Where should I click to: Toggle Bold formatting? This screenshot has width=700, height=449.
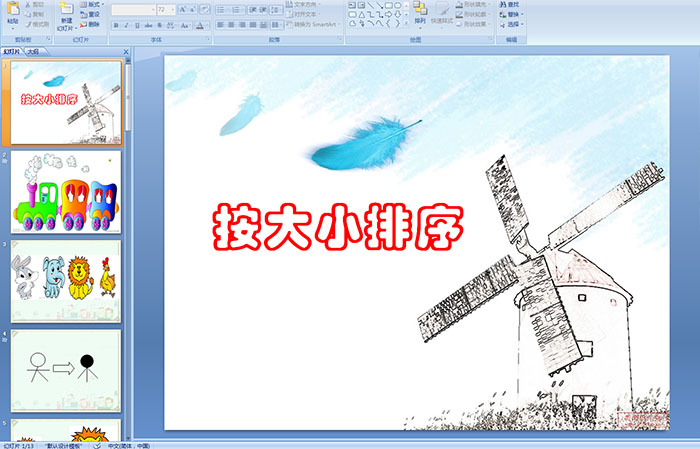pyautogui.click(x=115, y=25)
